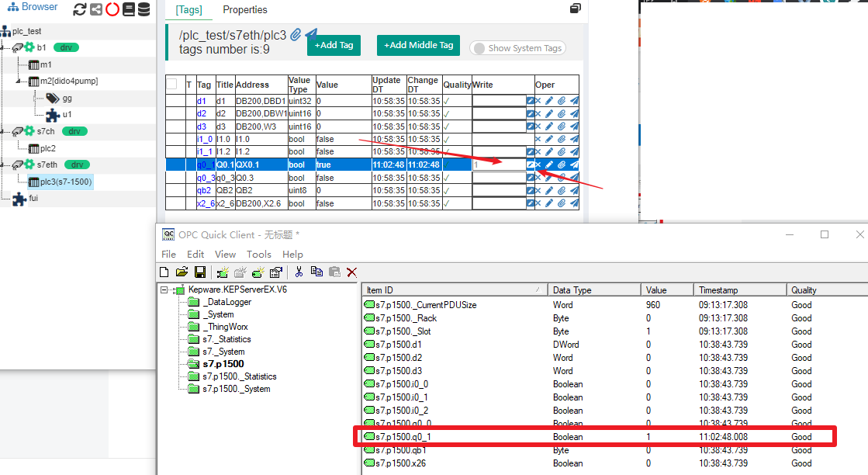Switch to the Properties tab

pyautogui.click(x=244, y=10)
